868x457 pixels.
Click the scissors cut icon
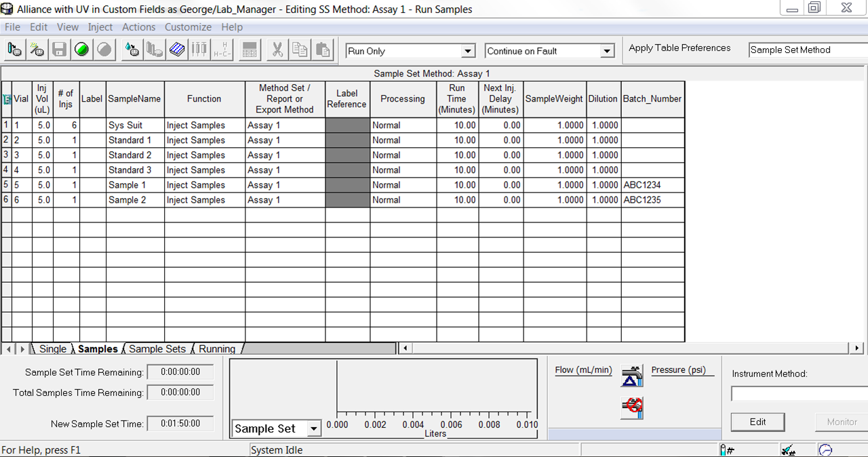[277, 49]
